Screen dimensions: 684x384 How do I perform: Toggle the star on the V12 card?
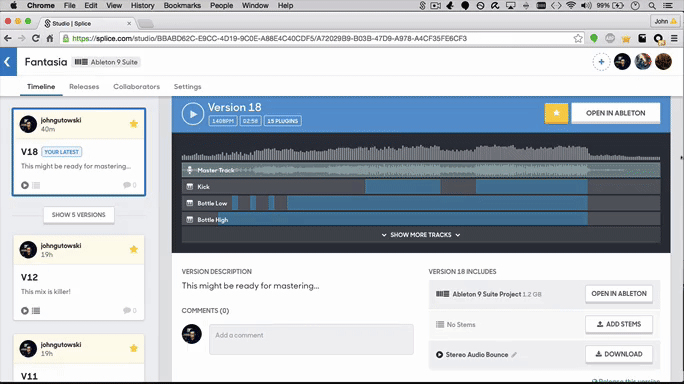click(x=134, y=249)
